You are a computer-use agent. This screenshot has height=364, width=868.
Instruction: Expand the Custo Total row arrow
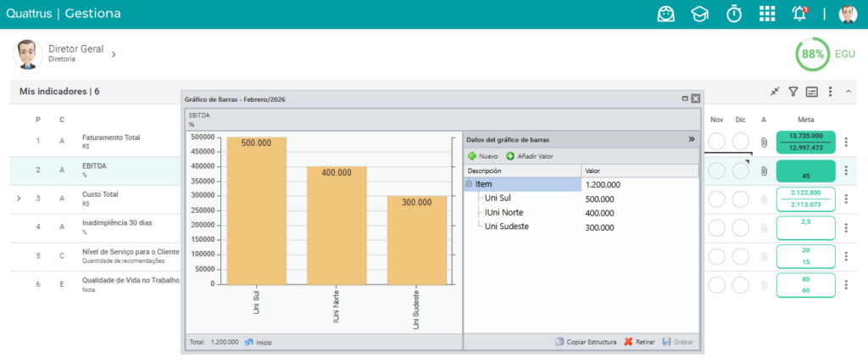coord(19,198)
